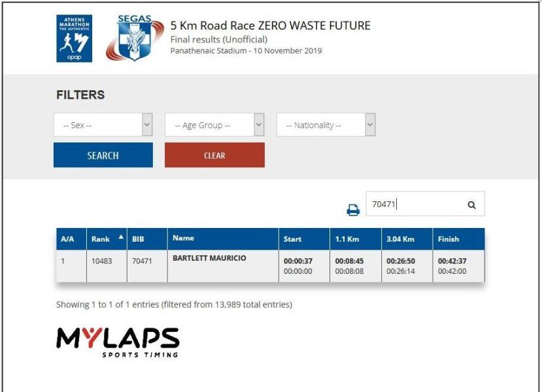The width and height of the screenshot is (542, 392).
Task: Click the Showing 1 to 1 entries text
Action: click(174, 304)
